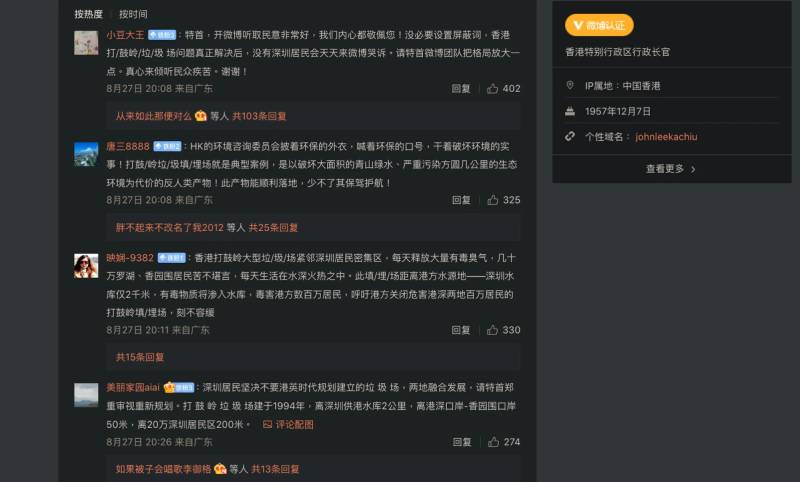Like the comment by 小豆大王
This screenshot has height=482, width=800.
click(x=492, y=89)
